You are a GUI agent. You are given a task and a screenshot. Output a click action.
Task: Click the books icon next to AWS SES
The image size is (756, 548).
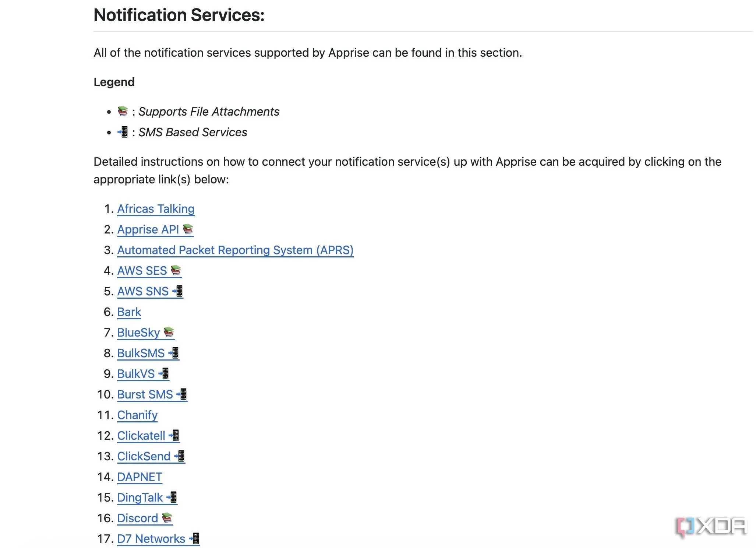[176, 270]
